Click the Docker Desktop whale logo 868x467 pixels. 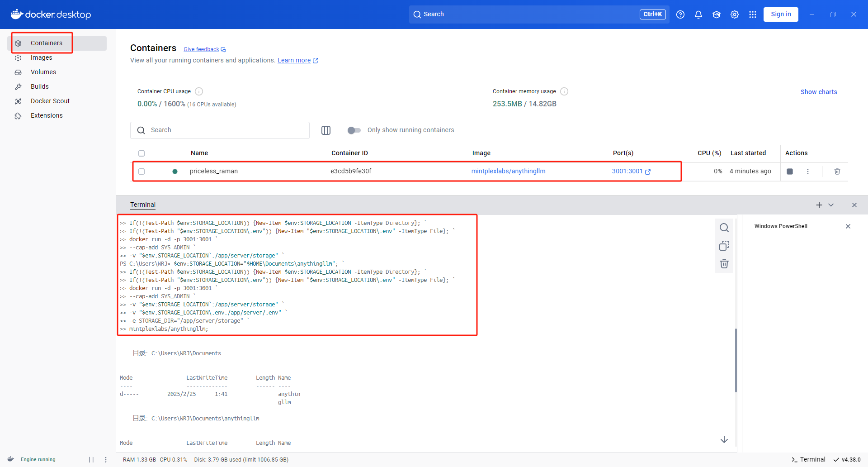click(51, 14)
